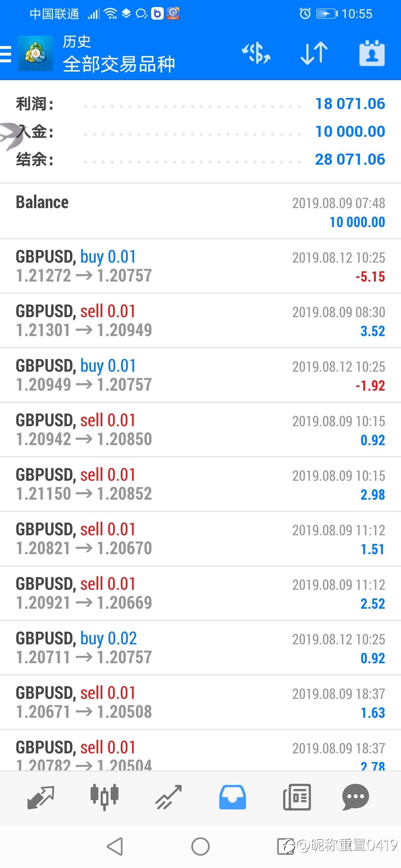Select GBPUSD sell trade with 3.52 profit
This screenshot has height=868, width=401.
tap(200, 320)
